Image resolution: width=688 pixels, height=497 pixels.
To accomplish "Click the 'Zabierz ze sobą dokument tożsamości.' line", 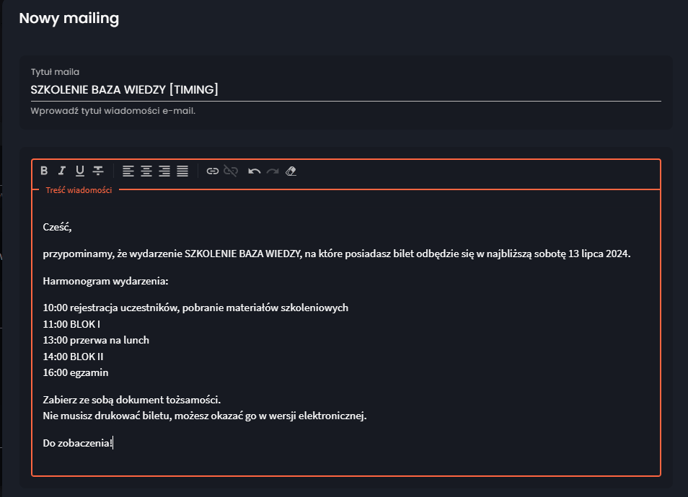I will tap(132, 400).
